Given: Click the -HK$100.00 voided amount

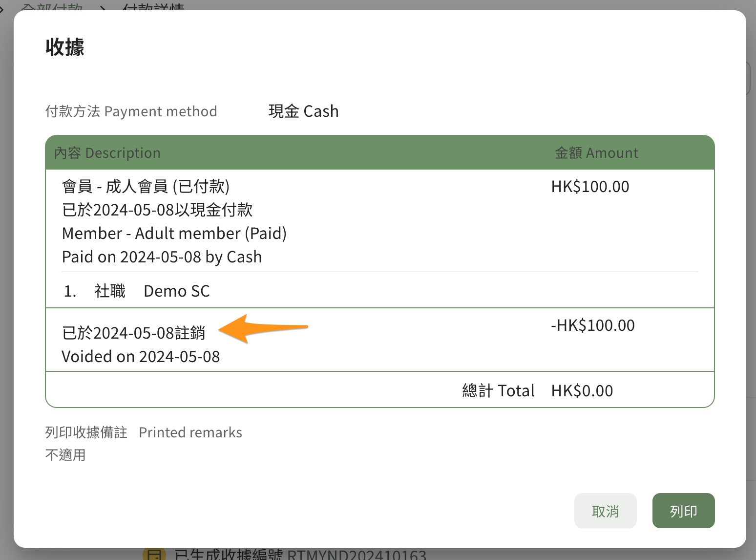Looking at the screenshot, I should 593,325.
